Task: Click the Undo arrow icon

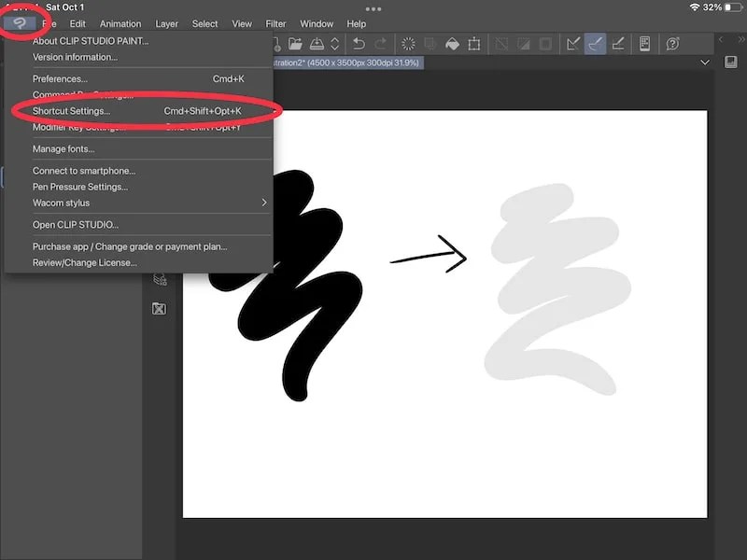Action: click(x=359, y=44)
